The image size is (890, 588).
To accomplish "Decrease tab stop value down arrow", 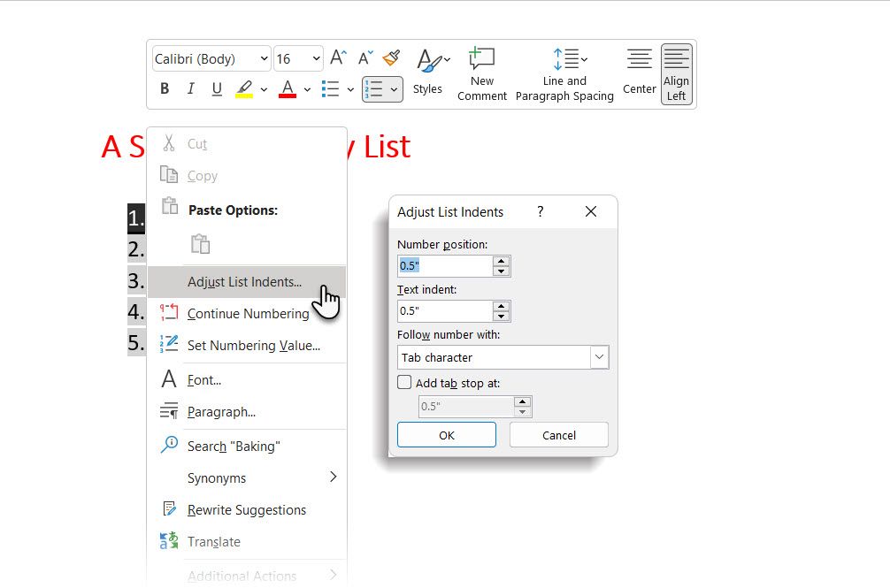I will 522,412.
